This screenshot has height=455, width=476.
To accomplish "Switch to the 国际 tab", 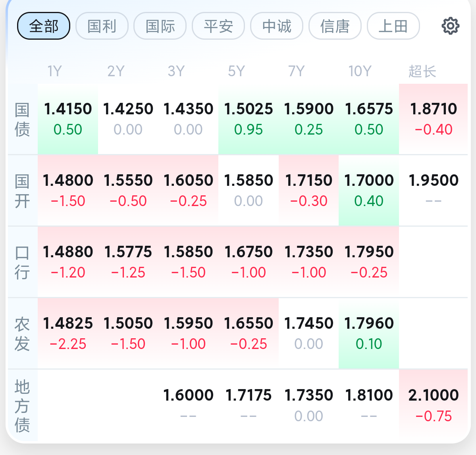I will click(x=160, y=26).
